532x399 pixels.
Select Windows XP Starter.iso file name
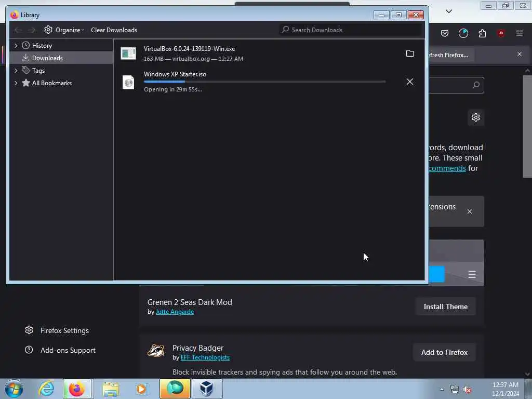[x=175, y=74]
